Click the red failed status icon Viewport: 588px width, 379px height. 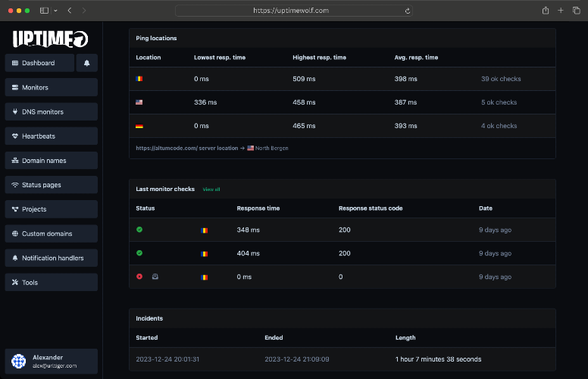tap(139, 276)
